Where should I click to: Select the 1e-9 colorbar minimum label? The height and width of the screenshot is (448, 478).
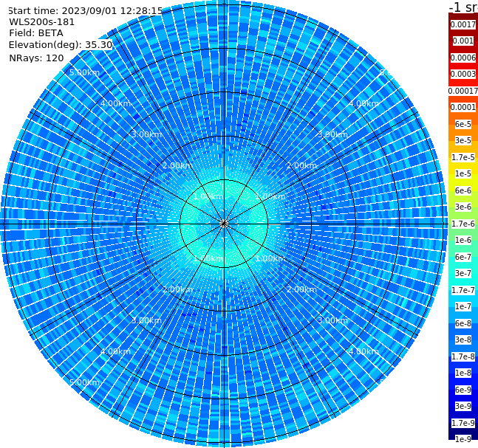(463, 439)
